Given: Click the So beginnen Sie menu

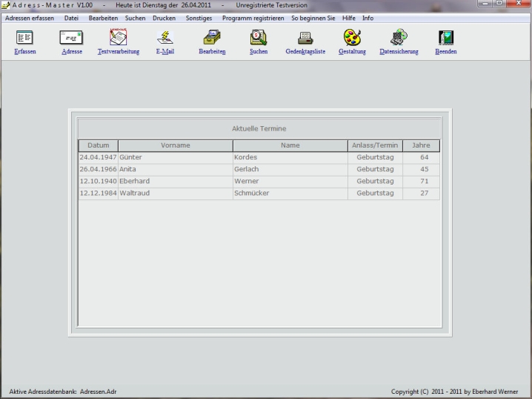Looking at the screenshot, I should tap(313, 18).
